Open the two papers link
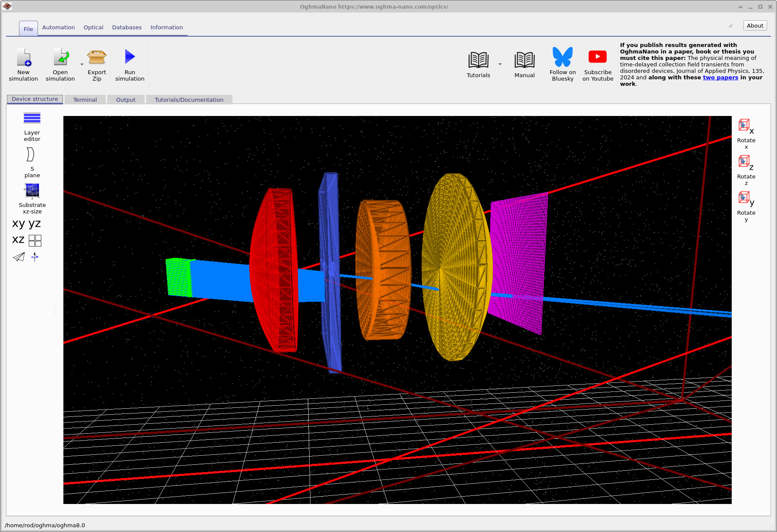 pos(721,77)
